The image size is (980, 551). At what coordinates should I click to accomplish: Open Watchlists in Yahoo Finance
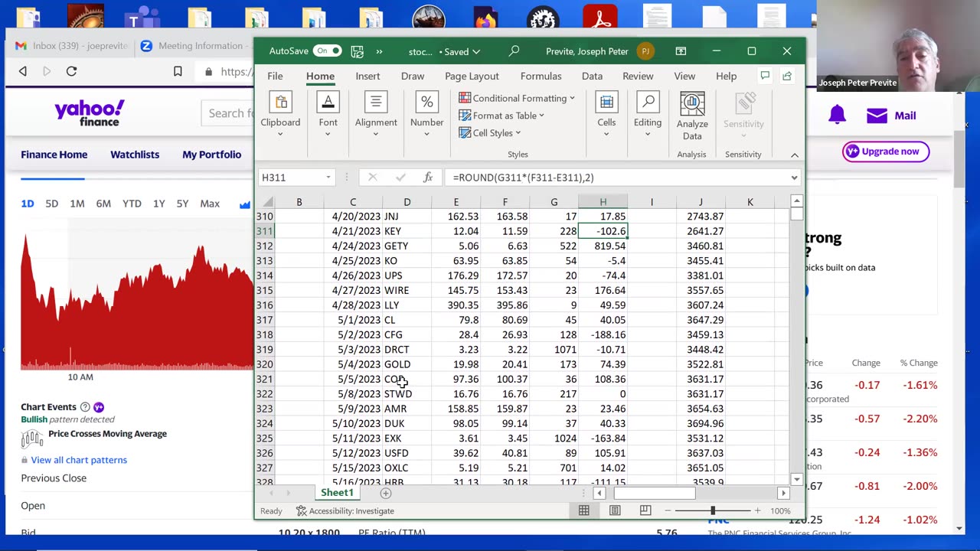(135, 155)
